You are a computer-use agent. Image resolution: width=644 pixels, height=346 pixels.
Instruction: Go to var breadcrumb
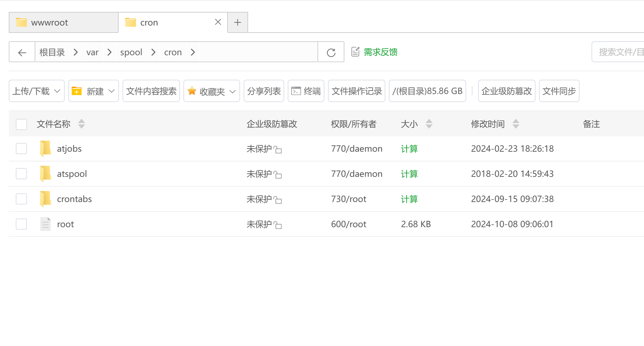click(92, 52)
